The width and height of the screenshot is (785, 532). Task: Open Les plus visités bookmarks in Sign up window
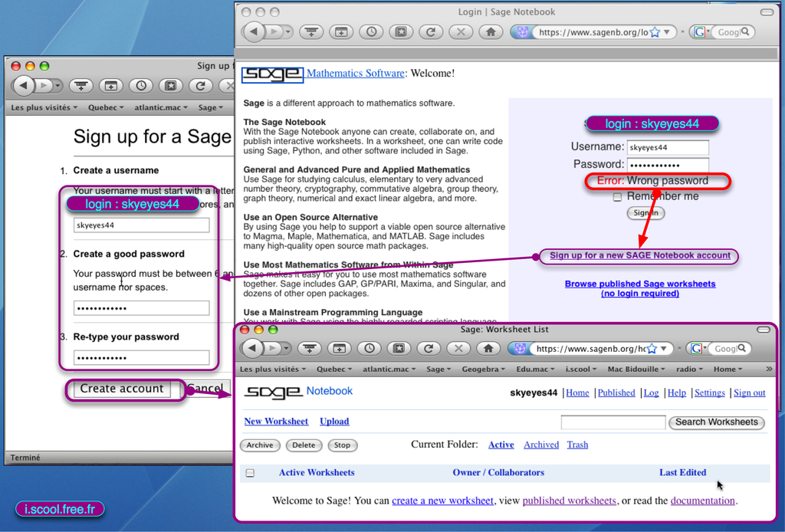(x=44, y=107)
